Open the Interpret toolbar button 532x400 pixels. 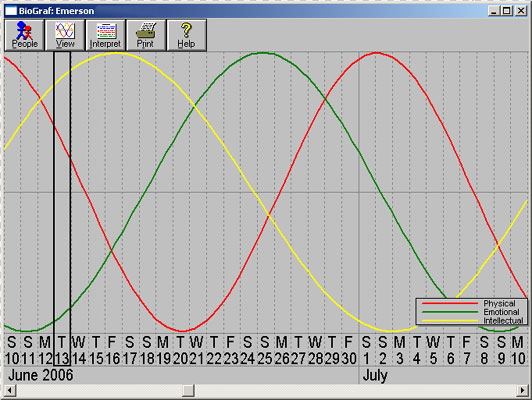click(105, 35)
